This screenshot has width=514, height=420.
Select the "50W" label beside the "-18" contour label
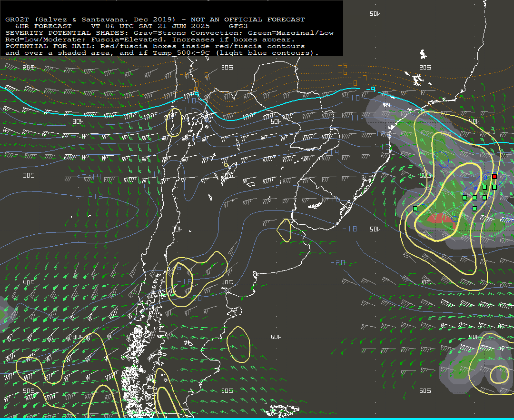(x=376, y=229)
